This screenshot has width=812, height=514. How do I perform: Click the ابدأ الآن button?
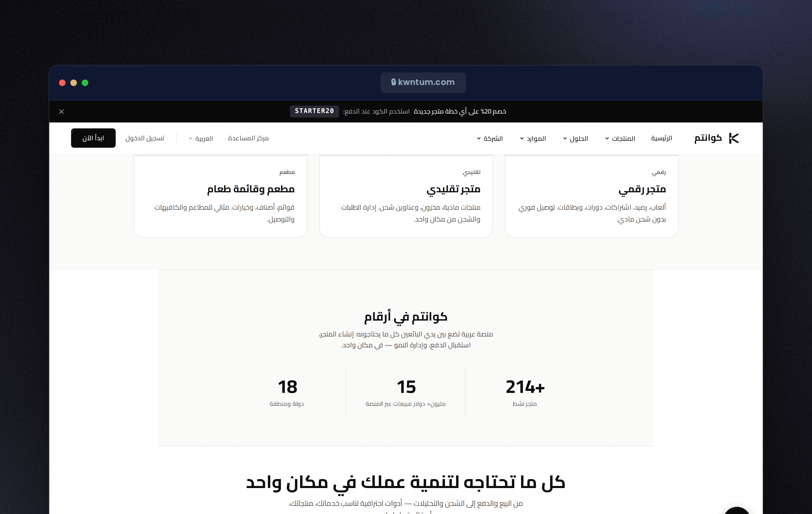point(93,138)
